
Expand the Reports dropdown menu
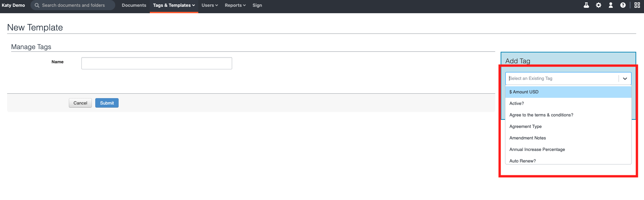pyautogui.click(x=235, y=5)
